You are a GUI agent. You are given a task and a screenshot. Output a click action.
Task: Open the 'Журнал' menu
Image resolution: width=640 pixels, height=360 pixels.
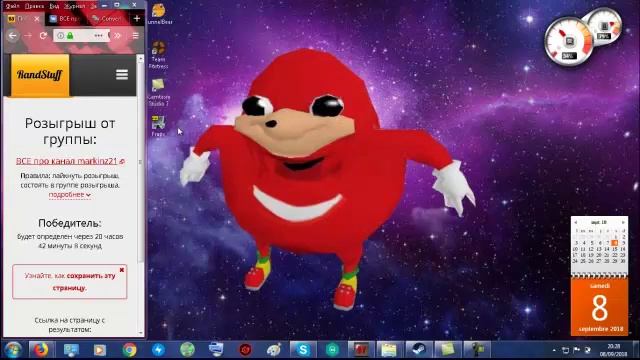tap(74, 6)
